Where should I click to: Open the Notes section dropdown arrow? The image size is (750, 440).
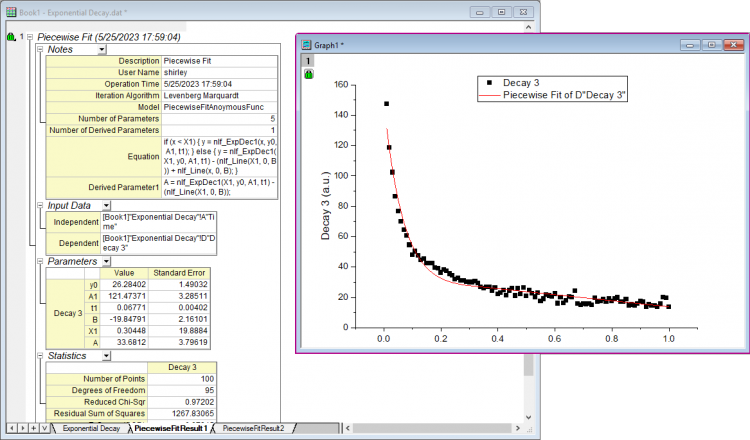pyautogui.click(x=101, y=50)
